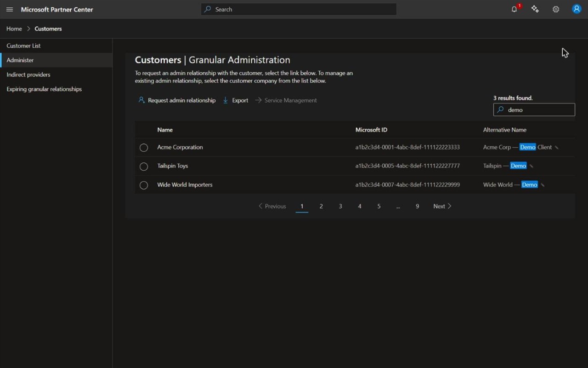Viewport: 588px width, 368px height.
Task: Open the hamburger navigation menu
Action: pyautogui.click(x=10, y=9)
